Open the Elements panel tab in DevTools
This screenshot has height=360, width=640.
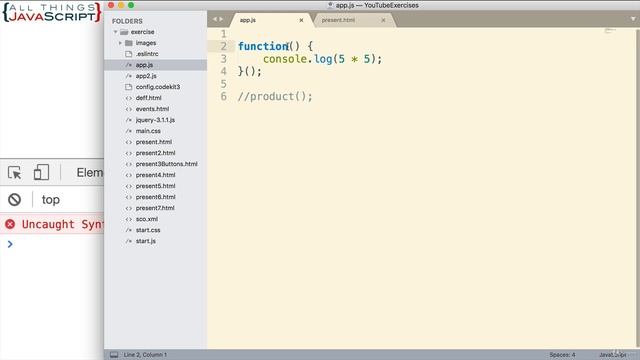point(90,173)
